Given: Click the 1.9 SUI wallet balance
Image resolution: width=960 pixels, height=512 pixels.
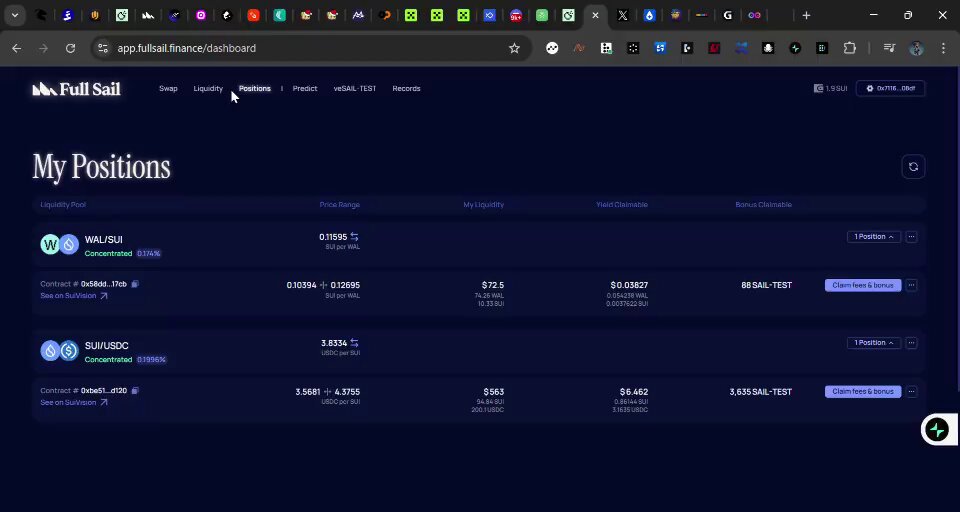Looking at the screenshot, I should [x=830, y=88].
